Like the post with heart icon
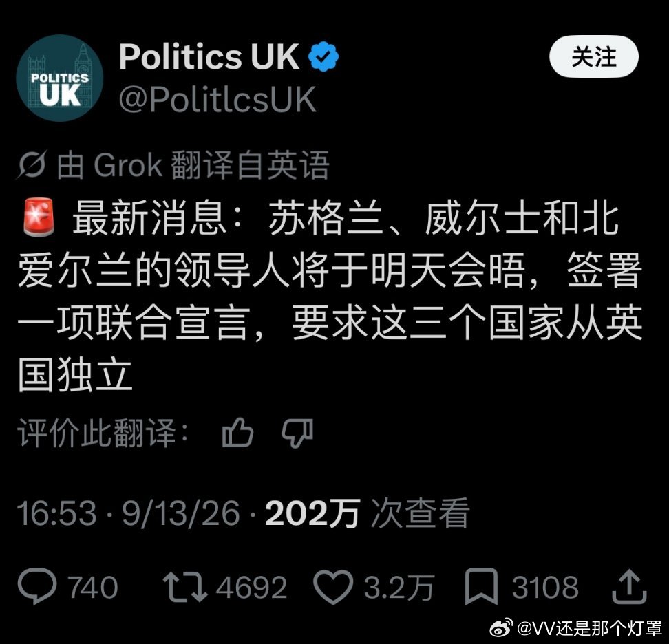The width and height of the screenshot is (669, 644). (333, 588)
